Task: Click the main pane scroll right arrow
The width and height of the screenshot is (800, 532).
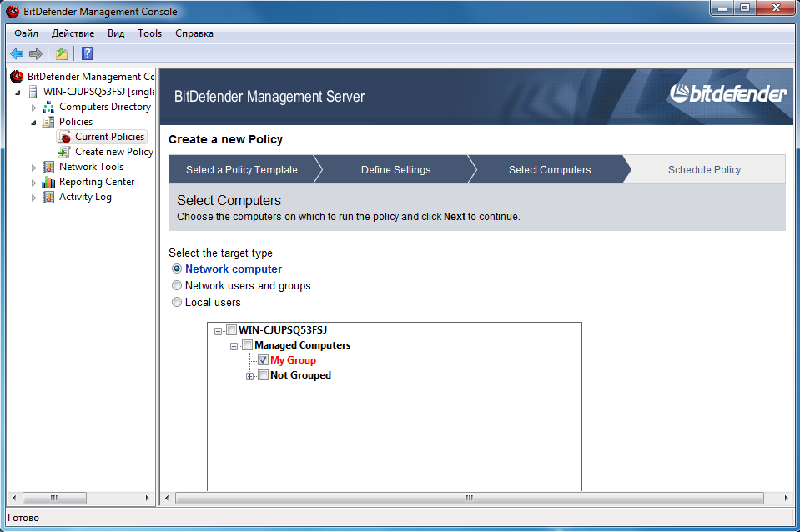Action: click(786, 498)
